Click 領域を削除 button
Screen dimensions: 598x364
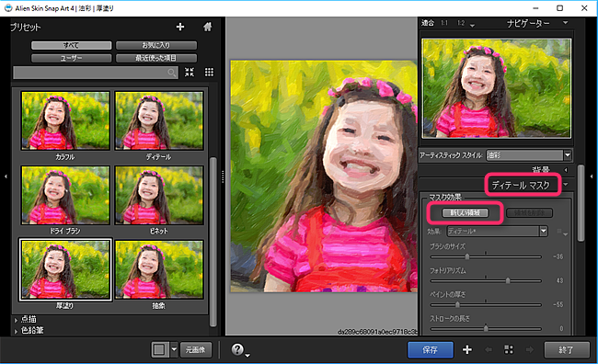tap(529, 212)
